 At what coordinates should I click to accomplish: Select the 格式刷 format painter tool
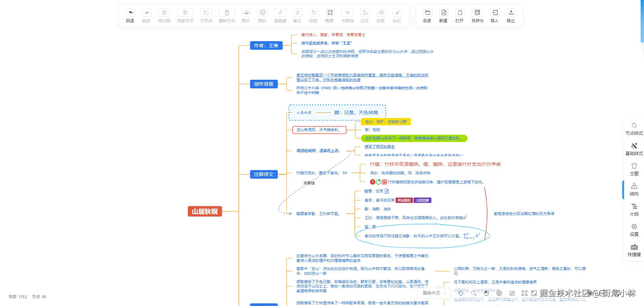164,16
